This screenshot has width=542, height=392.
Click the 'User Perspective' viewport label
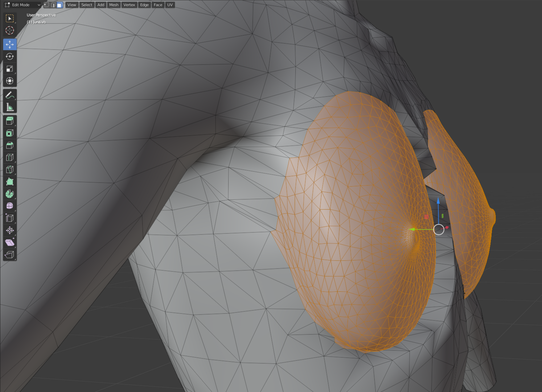click(x=41, y=15)
